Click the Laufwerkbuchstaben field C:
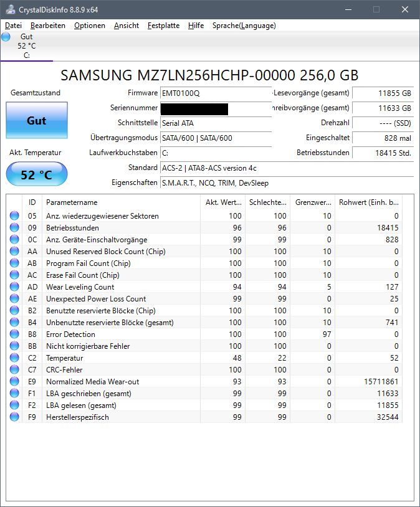The height and width of the screenshot is (507, 420). point(216,153)
